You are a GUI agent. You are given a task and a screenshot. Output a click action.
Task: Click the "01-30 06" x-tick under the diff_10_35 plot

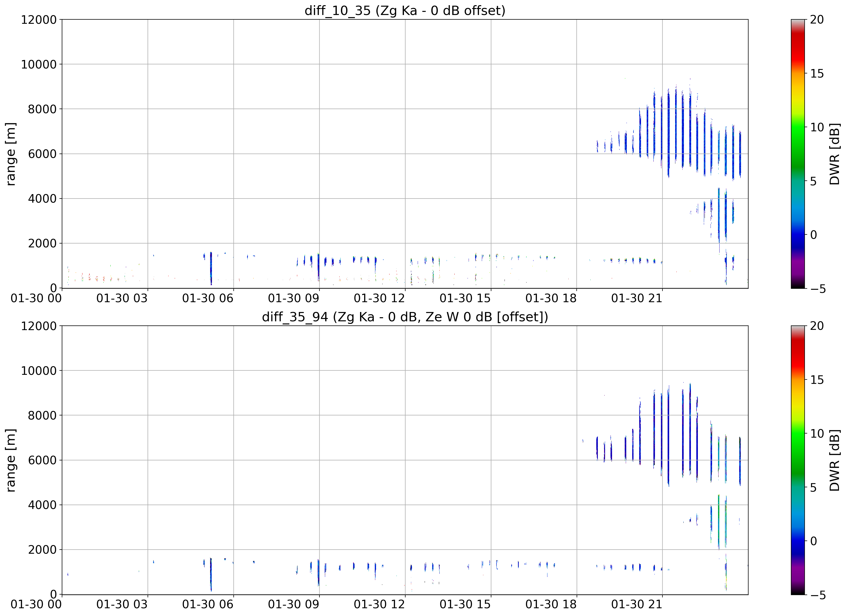[208, 298]
